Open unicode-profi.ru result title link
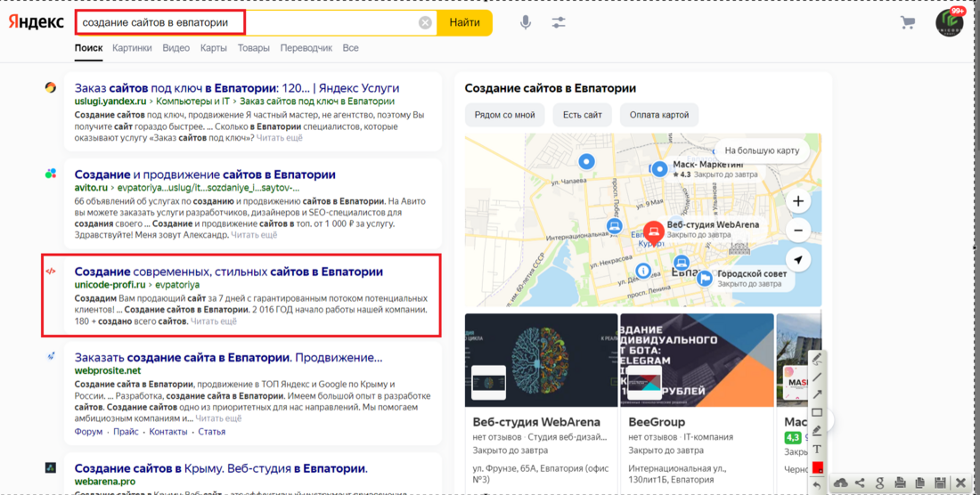The width and height of the screenshot is (980, 495). click(x=229, y=272)
